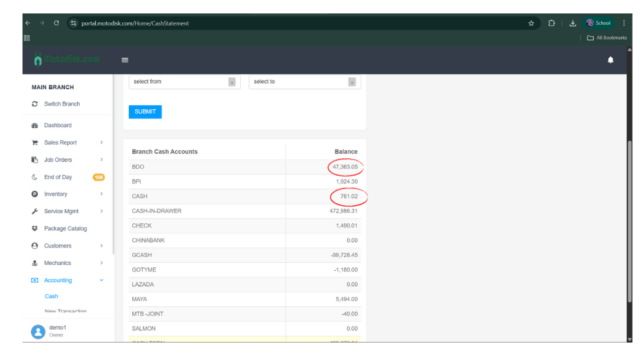Click the Service Mgmt wrench icon
Screen dimensions: 644x362
pyautogui.click(x=35, y=211)
